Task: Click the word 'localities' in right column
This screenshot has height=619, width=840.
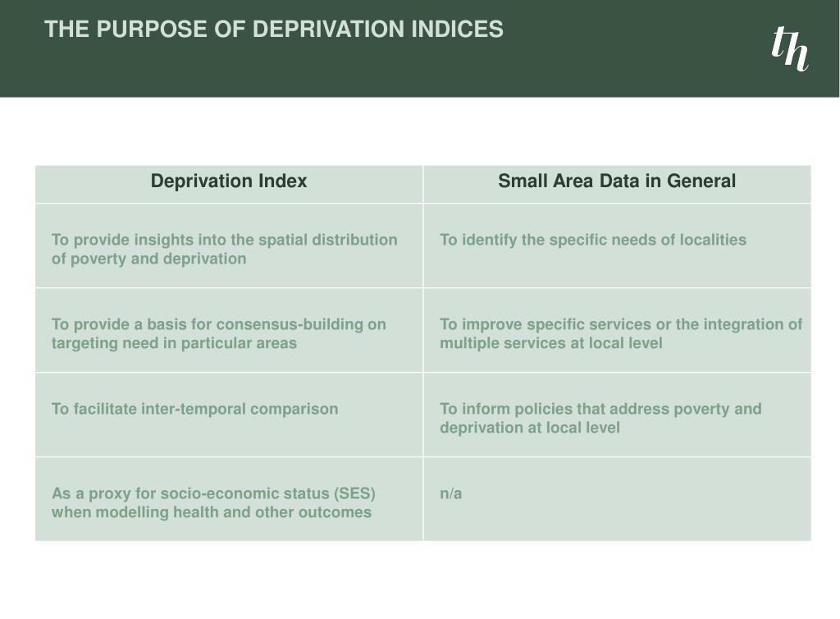Action: pos(713,240)
